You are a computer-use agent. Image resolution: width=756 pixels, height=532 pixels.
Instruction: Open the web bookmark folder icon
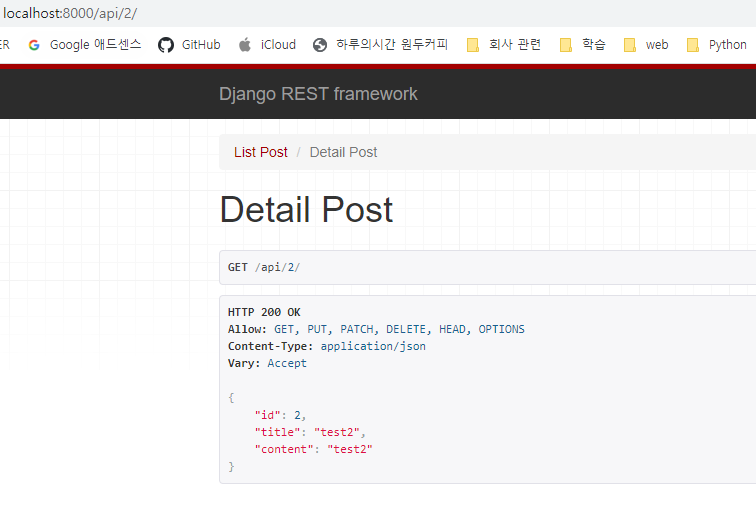coord(630,45)
